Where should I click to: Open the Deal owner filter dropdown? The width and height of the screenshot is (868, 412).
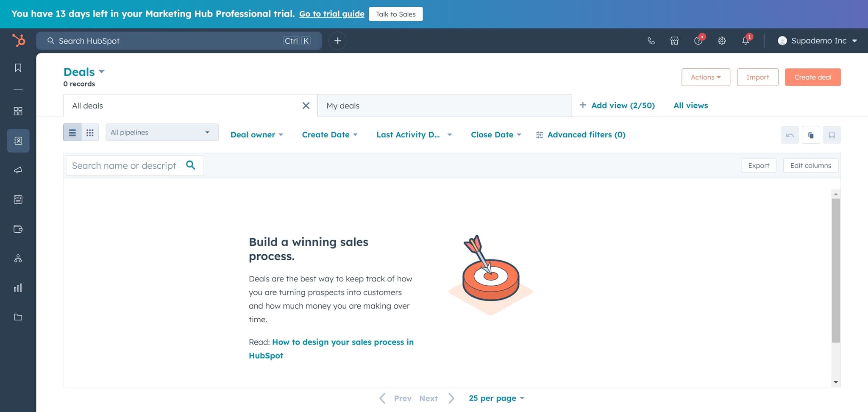click(256, 135)
